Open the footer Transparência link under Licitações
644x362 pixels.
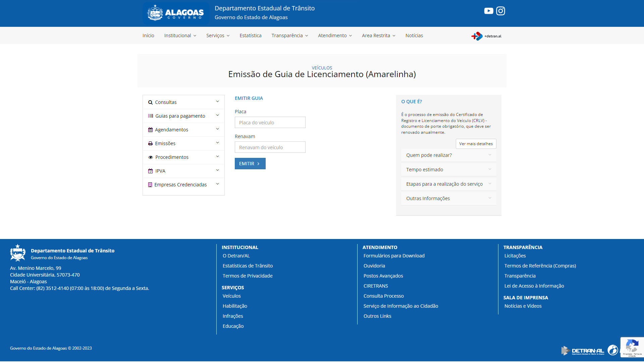520,276
